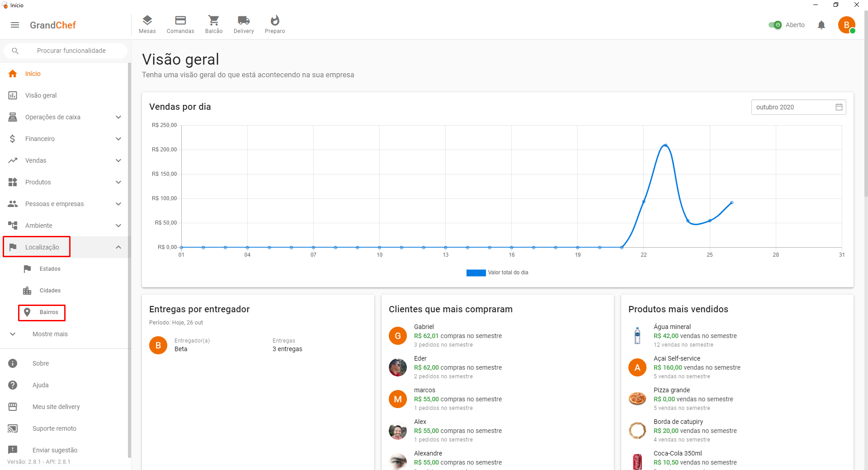Click the Procurar funcionalidade search field
This screenshot has height=470, width=868.
71,51
